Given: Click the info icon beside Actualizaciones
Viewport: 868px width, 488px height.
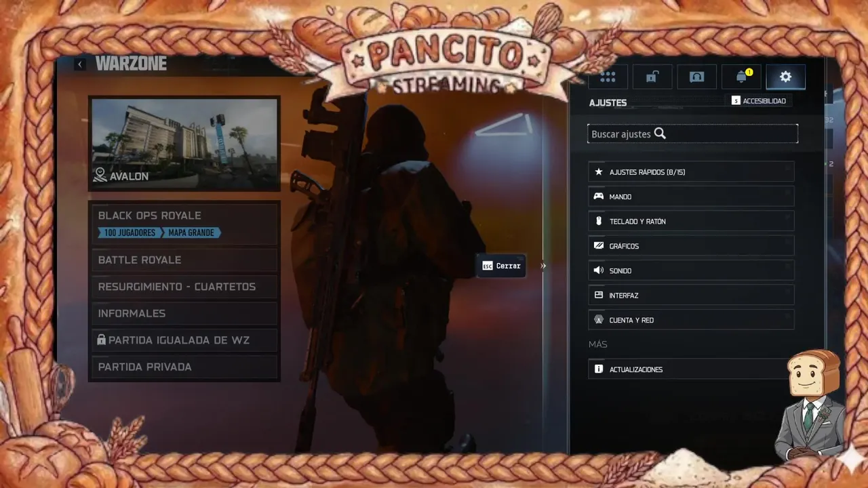Looking at the screenshot, I should [x=599, y=369].
